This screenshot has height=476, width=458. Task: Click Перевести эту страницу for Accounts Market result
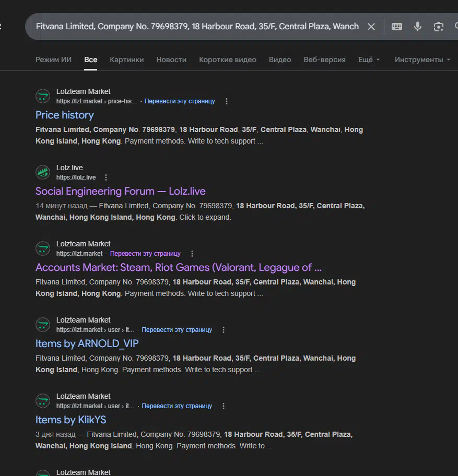click(x=145, y=254)
